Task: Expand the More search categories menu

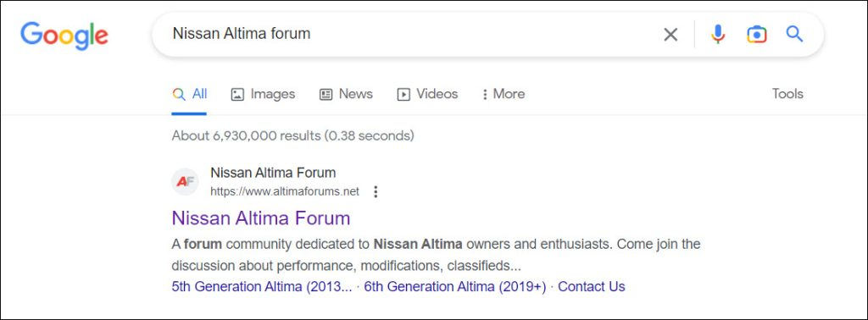Action: [x=503, y=94]
